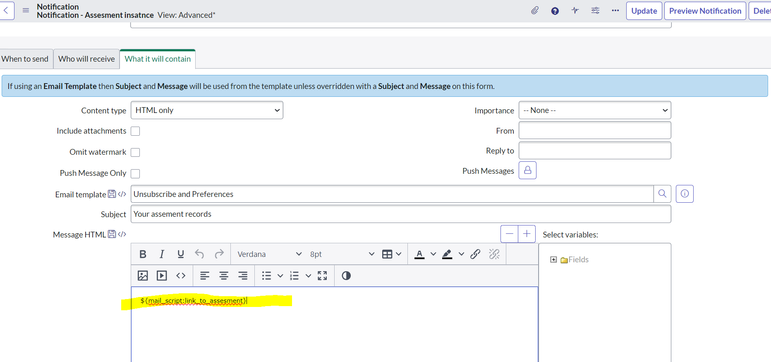Click the Push Messages lock icon
Image resolution: width=771 pixels, height=362 pixels.
point(528,170)
